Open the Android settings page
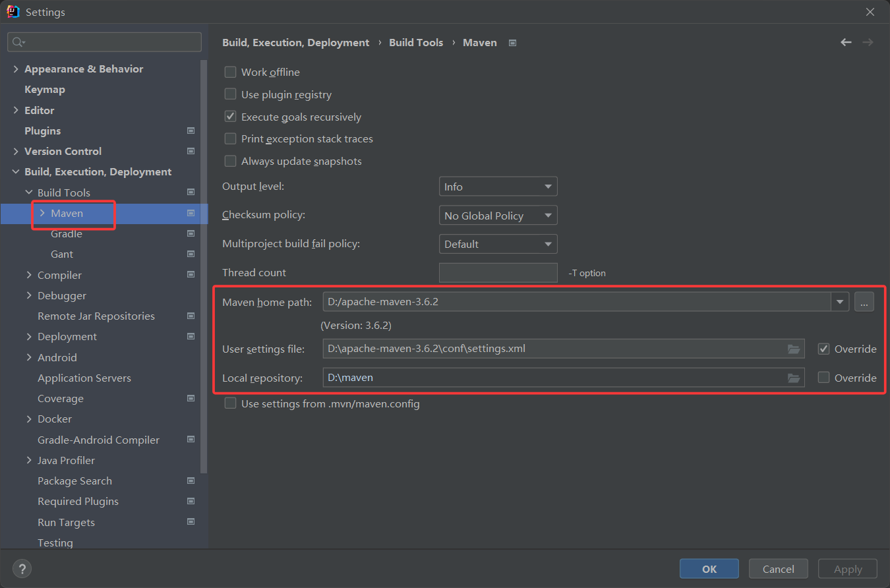This screenshot has width=890, height=588. point(57,357)
